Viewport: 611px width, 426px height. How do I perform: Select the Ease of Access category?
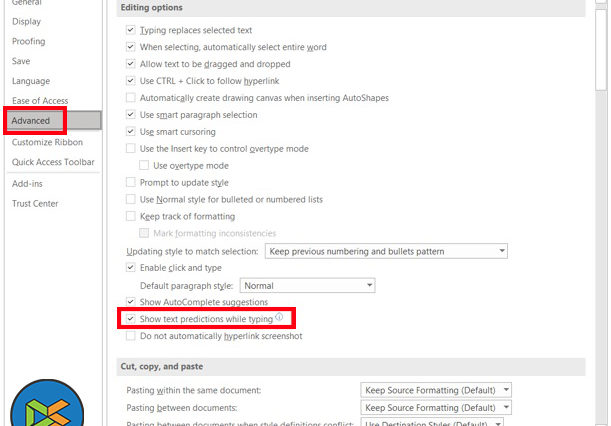point(40,100)
